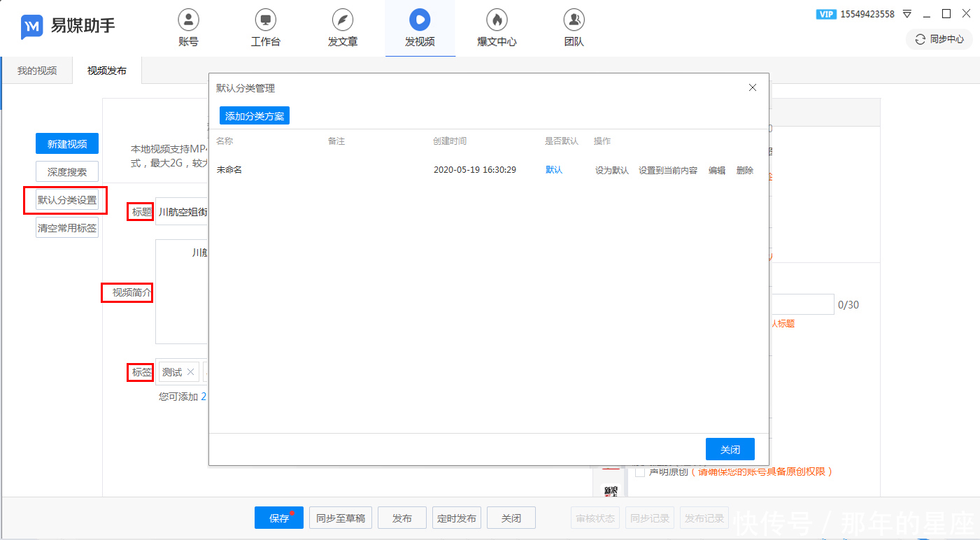Delete the 未命名 classification scheme
The image size is (980, 540).
coord(744,169)
